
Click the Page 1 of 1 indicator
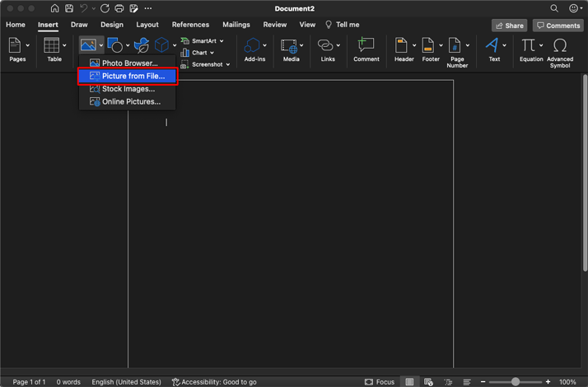click(x=30, y=382)
